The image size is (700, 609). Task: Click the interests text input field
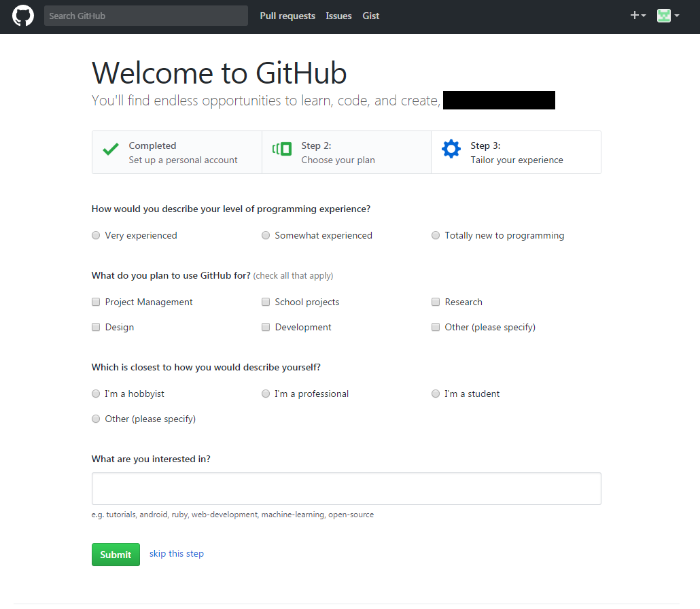pos(346,488)
